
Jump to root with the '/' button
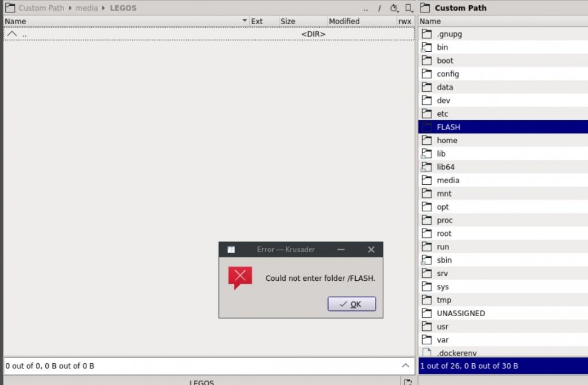pos(379,8)
